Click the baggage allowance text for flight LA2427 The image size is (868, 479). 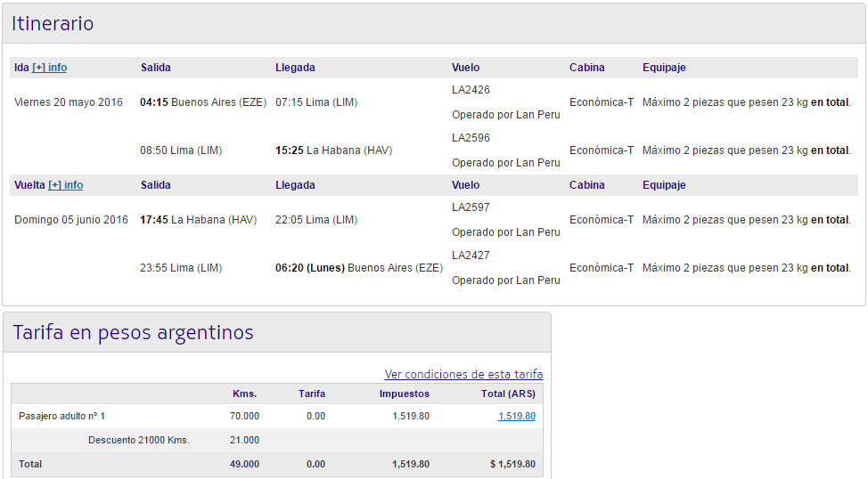pos(747,268)
